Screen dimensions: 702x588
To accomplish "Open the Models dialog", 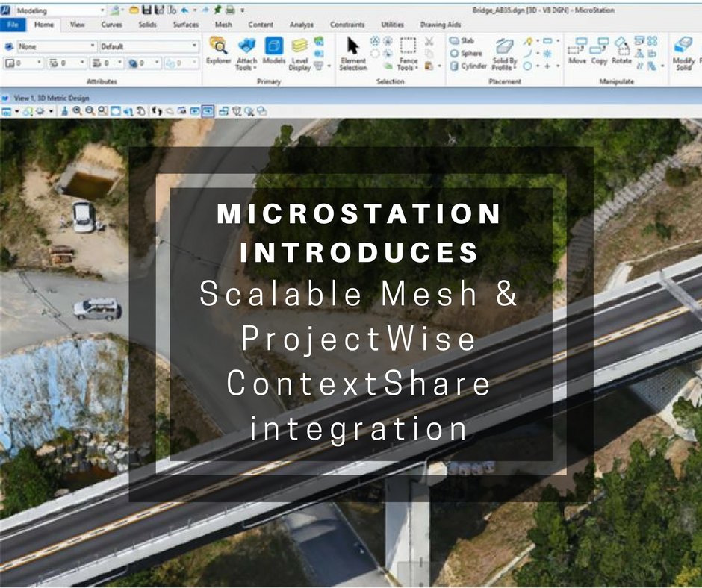I will [273, 51].
